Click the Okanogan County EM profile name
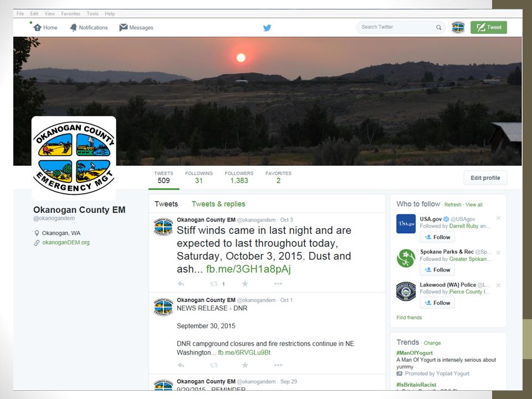This screenshot has width=532, height=399. pyautogui.click(x=79, y=209)
